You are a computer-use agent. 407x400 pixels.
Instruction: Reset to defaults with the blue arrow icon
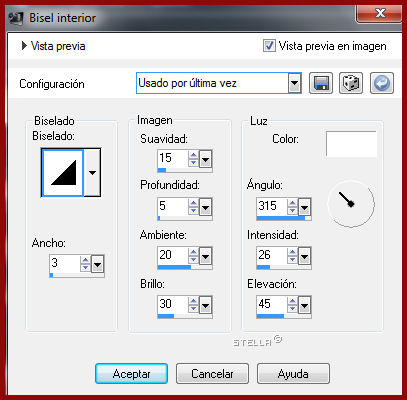[x=382, y=83]
